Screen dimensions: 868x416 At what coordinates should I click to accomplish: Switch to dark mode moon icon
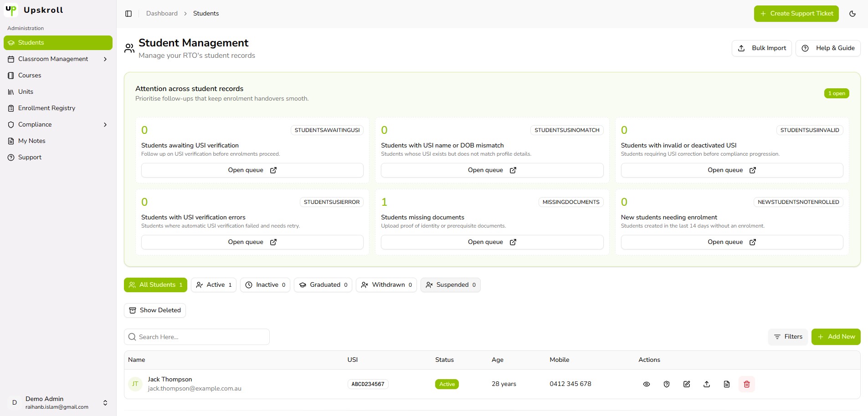tap(853, 14)
